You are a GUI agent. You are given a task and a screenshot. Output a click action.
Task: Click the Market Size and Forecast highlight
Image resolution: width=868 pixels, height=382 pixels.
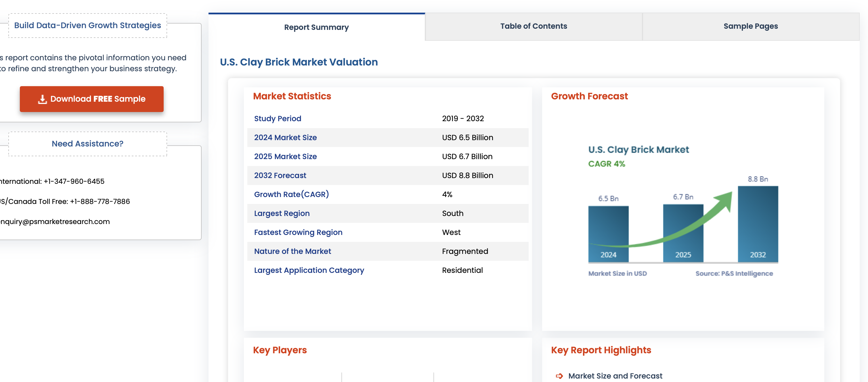[615, 376]
